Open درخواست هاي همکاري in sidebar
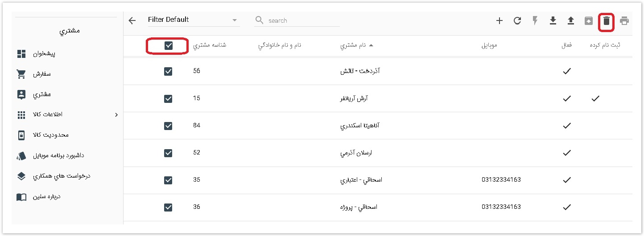Screen dimensions: 644x236 pyautogui.click(x=62, y=176)
